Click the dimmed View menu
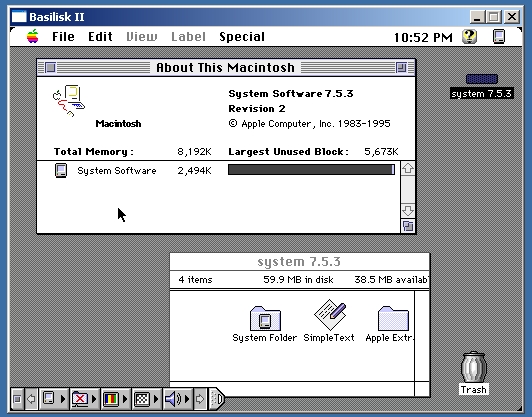 [x=142, y=37]
